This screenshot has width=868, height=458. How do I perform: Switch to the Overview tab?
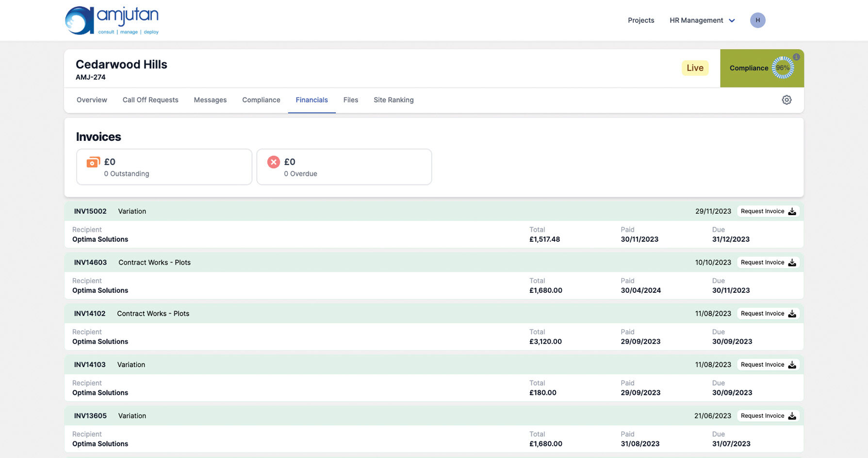click(92, 100)
